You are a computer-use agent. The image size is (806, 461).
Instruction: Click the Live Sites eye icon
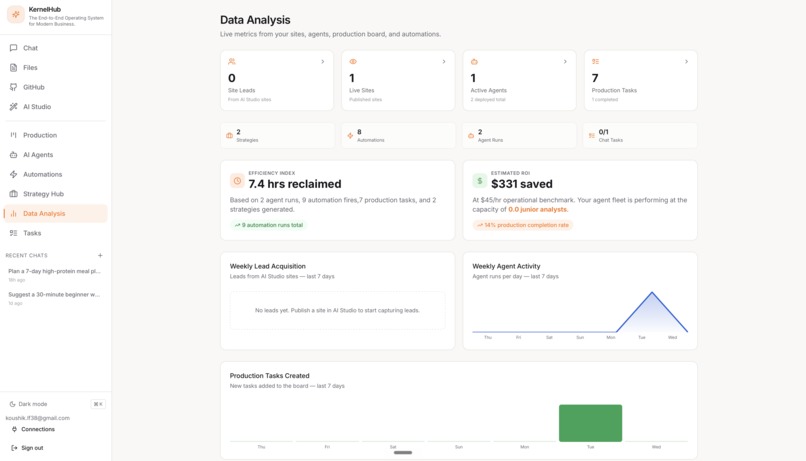[x=353, y=61]
